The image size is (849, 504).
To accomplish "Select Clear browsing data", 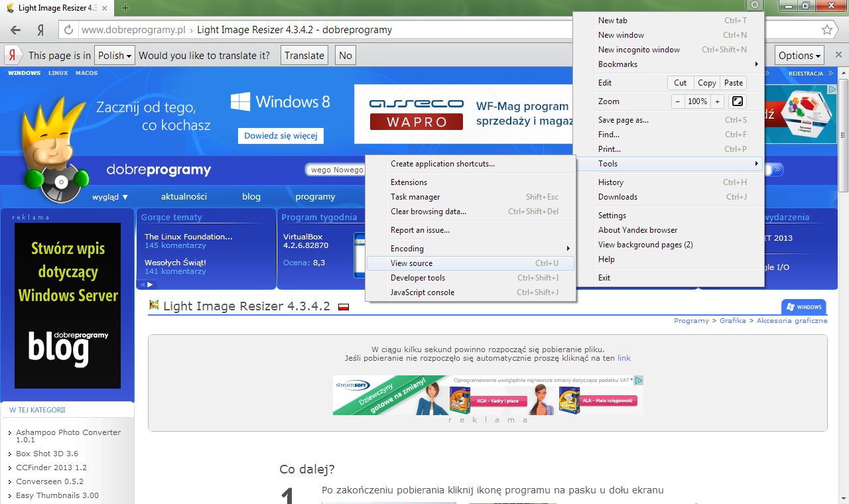I will click(x=470, y=212).
